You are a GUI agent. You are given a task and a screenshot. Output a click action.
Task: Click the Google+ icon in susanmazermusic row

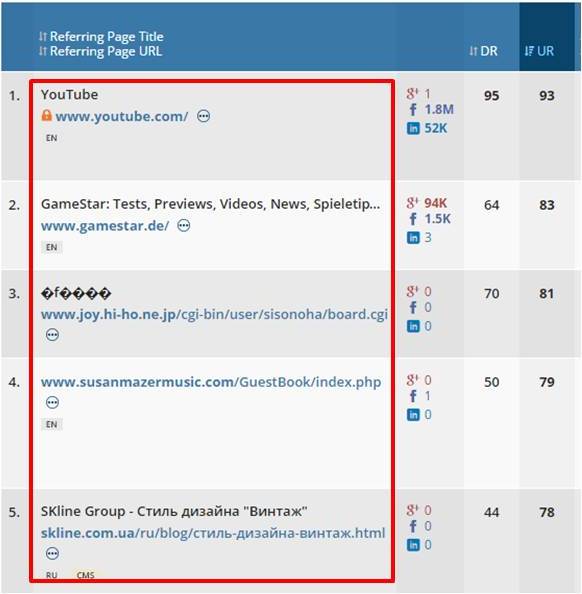(413, 380)
